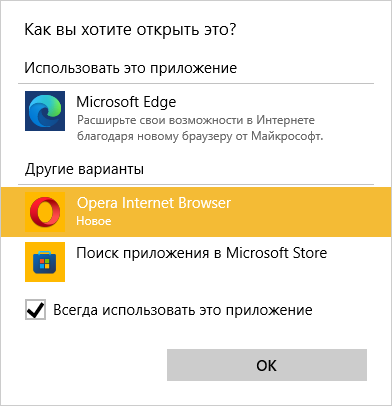
Task: Click separator line under 'Другие варианты'
Action: tap(196, 184)
